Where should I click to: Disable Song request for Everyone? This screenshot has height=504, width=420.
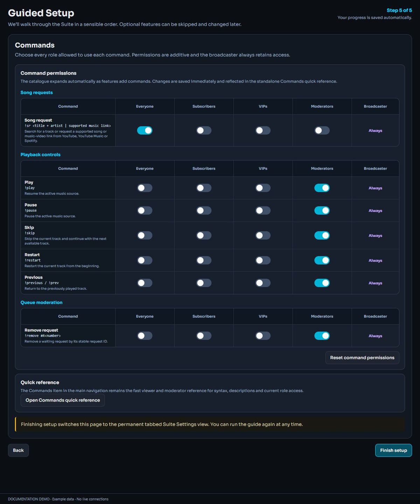coord(145,130)
